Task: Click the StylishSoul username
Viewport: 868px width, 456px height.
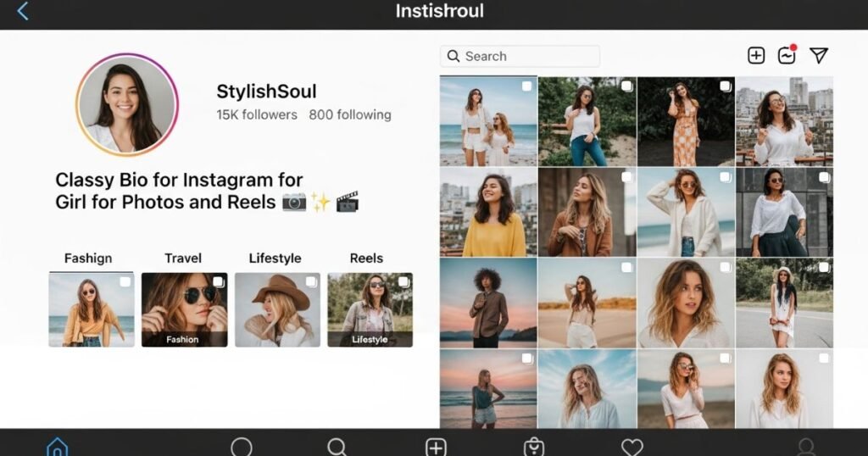Action: pos(266,92)
